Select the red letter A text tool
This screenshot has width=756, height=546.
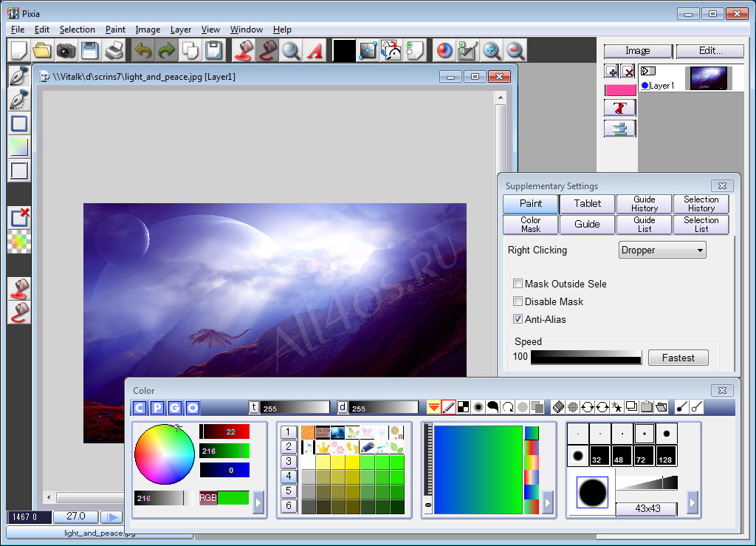click(x=315, y=50)
